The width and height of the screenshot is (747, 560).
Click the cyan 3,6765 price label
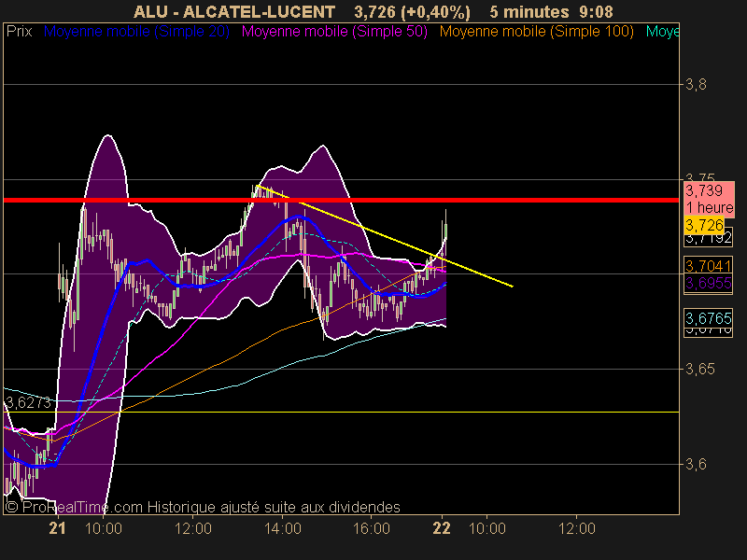coord(708,317)
